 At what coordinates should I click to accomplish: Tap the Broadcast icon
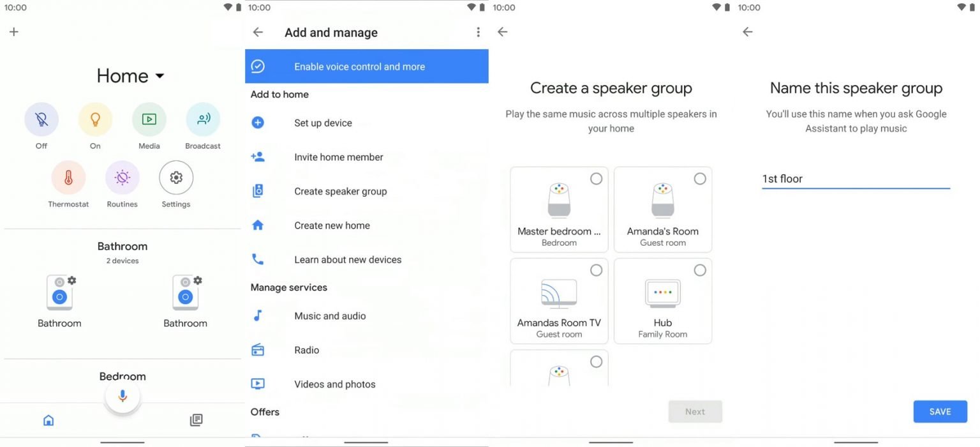point(202,119)
